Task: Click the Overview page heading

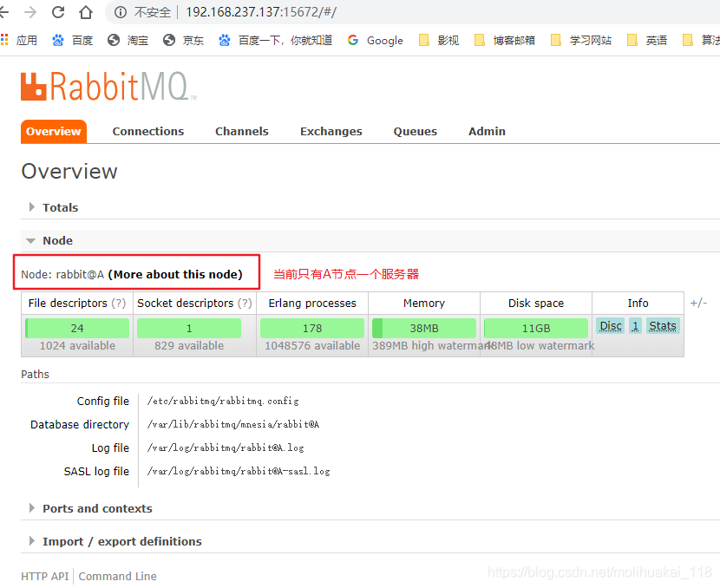Action: (x=69, y=172)
